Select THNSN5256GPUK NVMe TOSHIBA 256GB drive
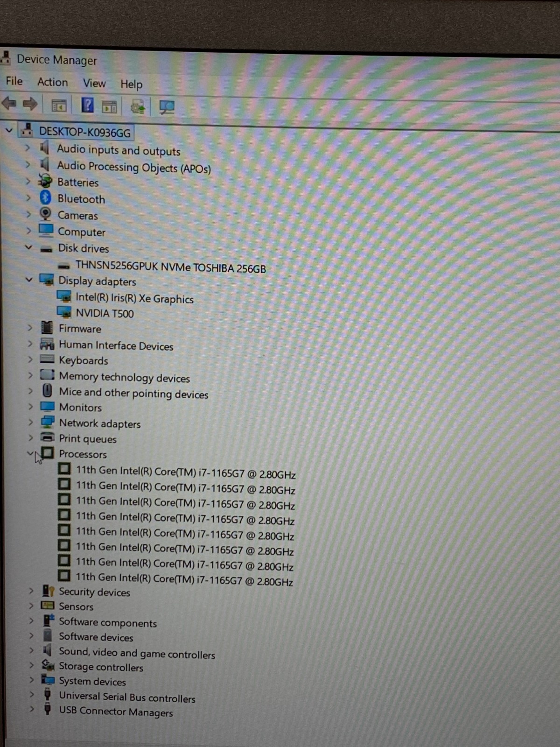This screenshot has height=747, width=560. point(171,267)
